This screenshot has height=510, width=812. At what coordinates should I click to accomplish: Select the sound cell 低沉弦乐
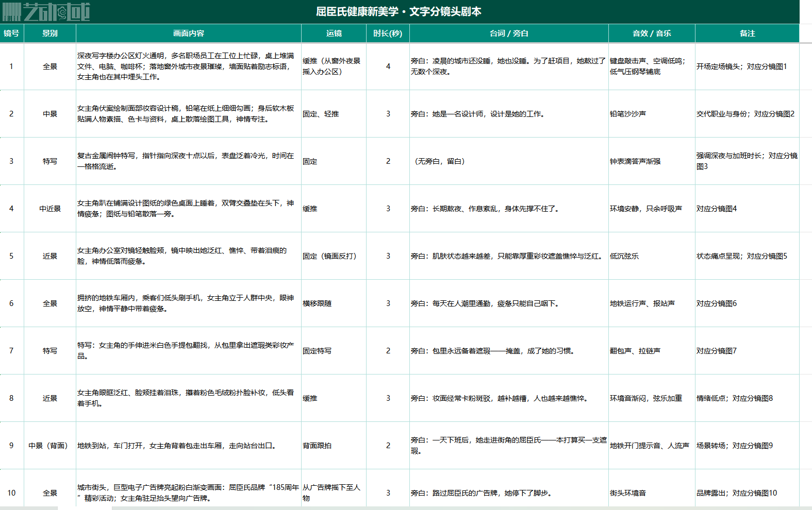tap(652, 256)
